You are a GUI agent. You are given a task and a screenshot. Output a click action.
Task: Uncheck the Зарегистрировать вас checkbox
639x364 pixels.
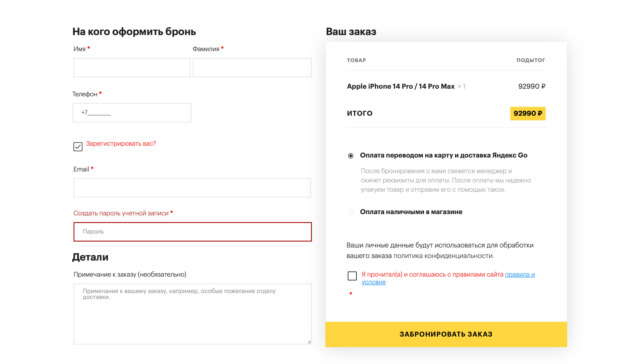(78, 147)
